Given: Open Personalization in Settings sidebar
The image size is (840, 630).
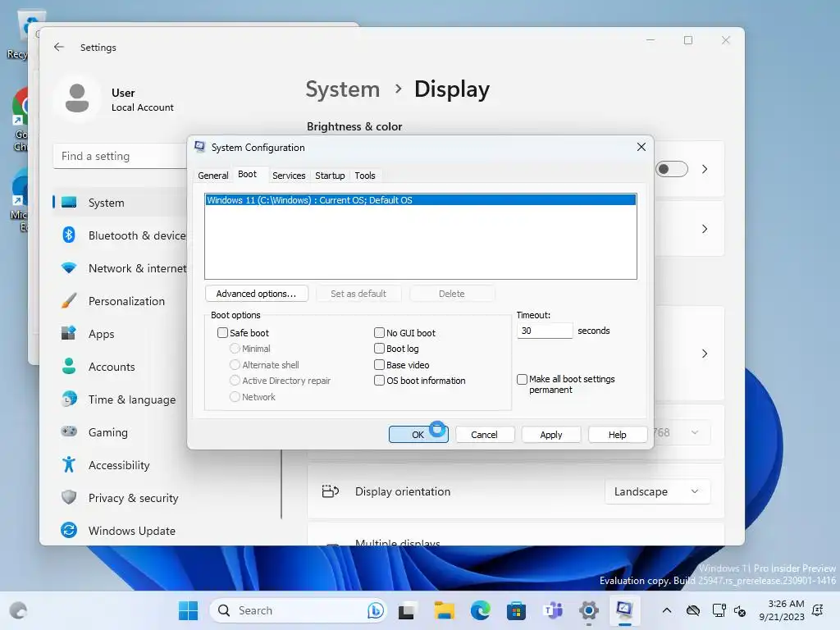Looking at the screenshot, I should tap(121, 301).
